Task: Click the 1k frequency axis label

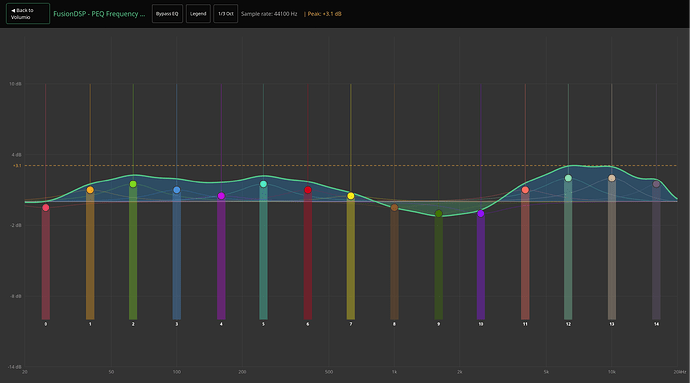Action: (394, 372)
